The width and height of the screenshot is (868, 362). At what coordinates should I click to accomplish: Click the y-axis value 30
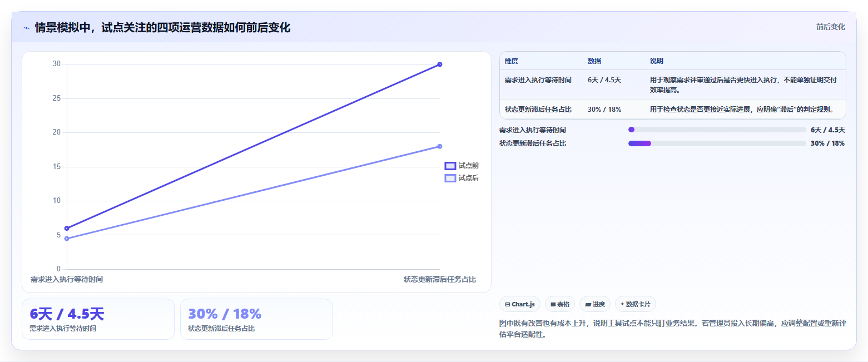57,64
